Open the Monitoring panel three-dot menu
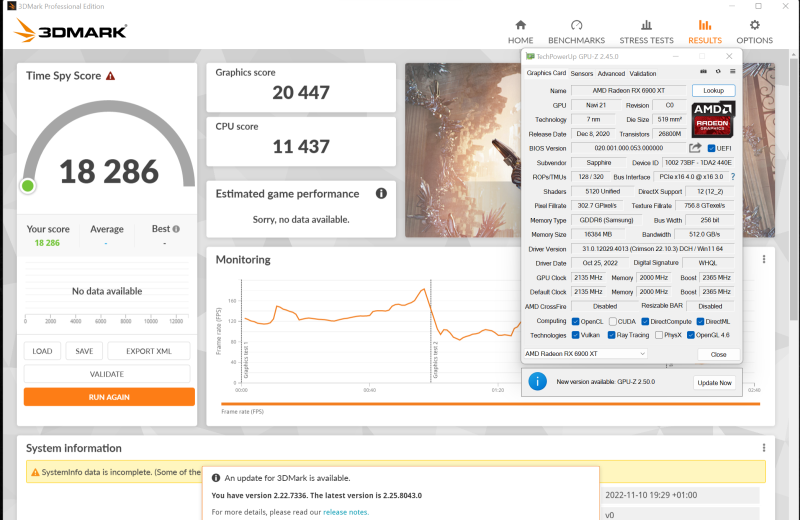Image resolution: width=800 pixels, height=520 pixels. click(765, 257)
